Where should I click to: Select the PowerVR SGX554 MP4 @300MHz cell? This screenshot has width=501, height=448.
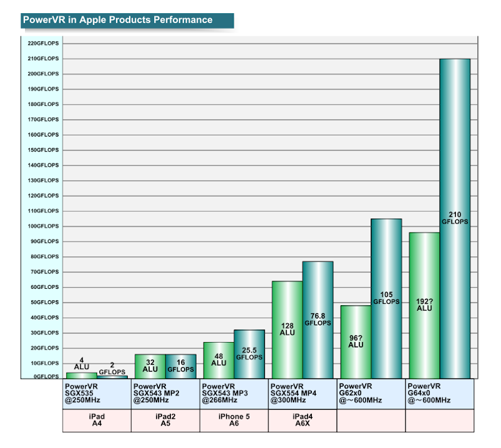(302, 394)
